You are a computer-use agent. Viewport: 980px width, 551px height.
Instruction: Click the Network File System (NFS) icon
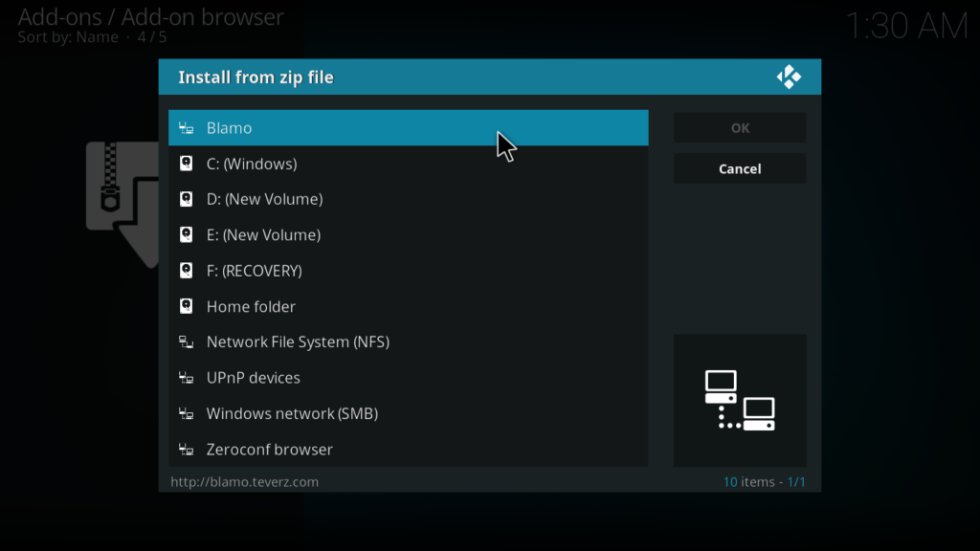click(x=186, y=342)
